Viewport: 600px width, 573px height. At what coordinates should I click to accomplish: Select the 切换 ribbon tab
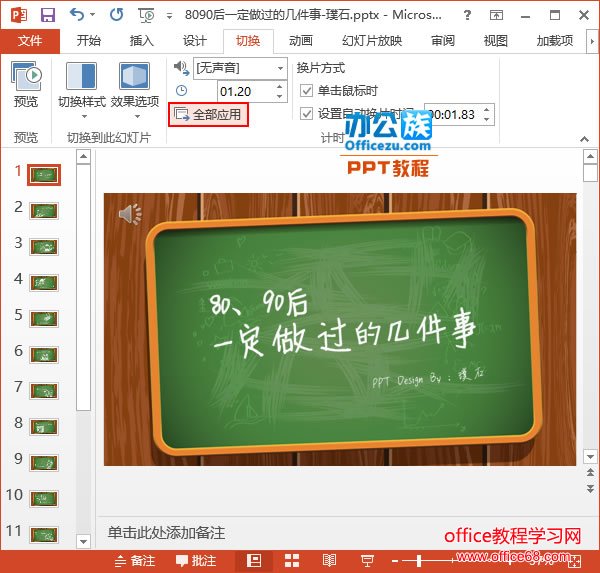(248, 41)
